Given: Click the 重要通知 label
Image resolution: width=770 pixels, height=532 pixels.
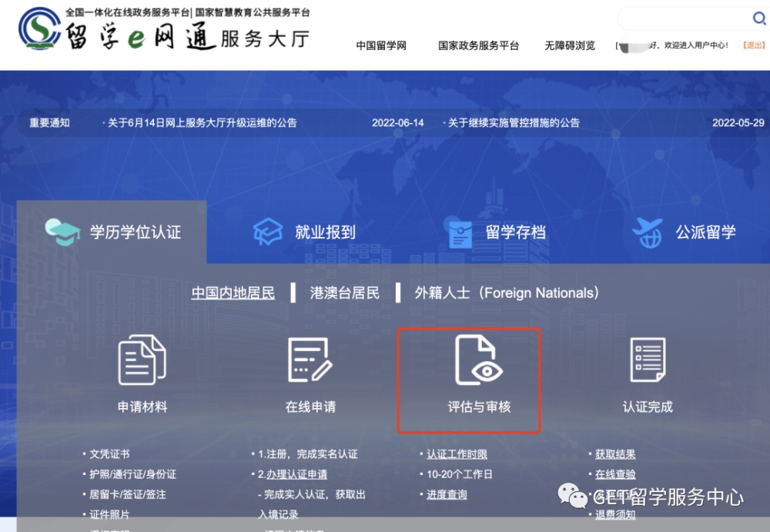Looking at the screenshot, I should click(49, 123).
